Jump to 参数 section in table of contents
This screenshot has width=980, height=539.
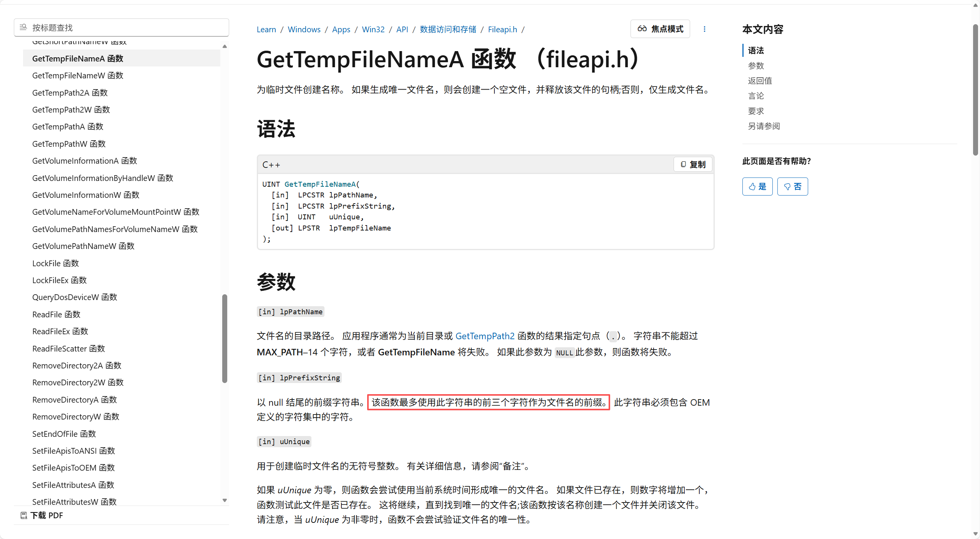click(x=755, y=66)
